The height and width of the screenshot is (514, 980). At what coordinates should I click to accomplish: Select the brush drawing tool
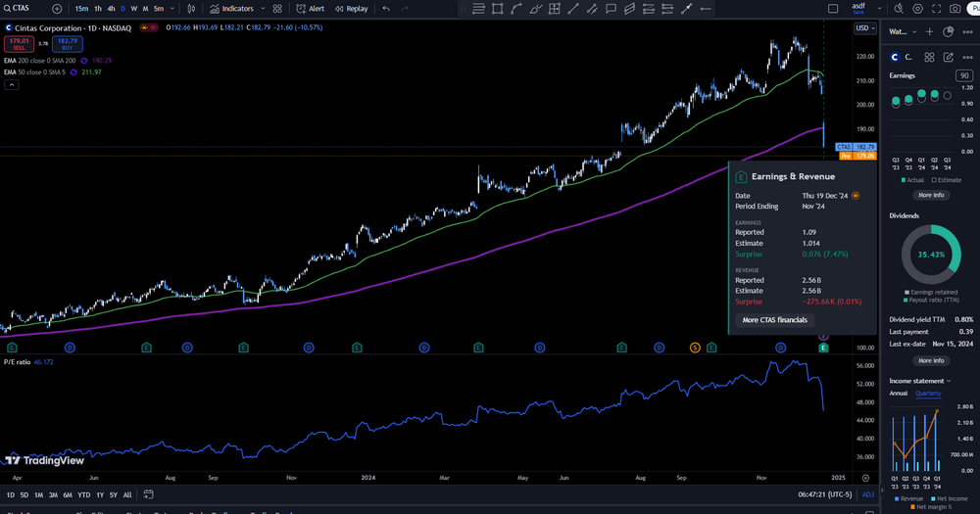[x=536, y=9]
